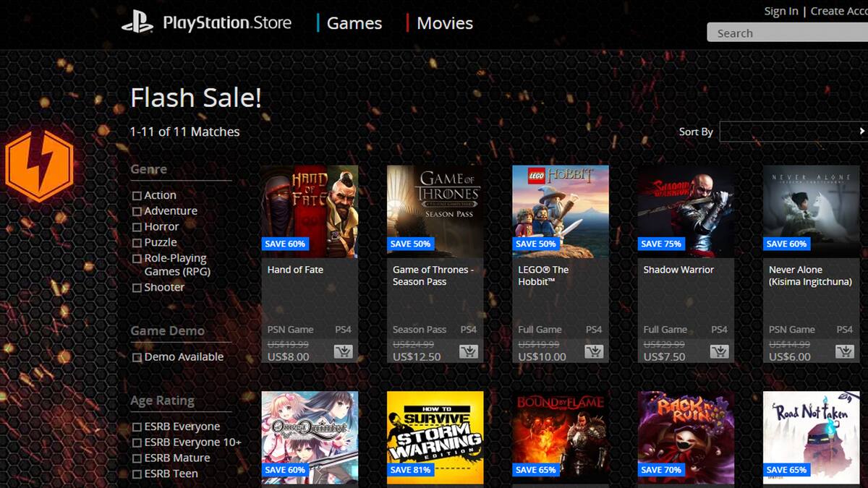Open the Road Not Taken cover thumbnail
The height and width of the screenshot is (488, 868).
click(812, 437)
